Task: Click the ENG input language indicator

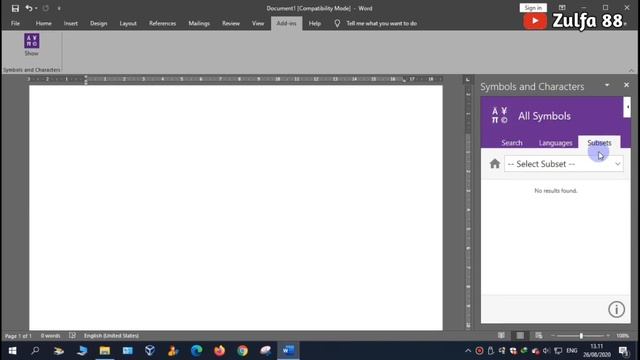Action: point(572,351)
